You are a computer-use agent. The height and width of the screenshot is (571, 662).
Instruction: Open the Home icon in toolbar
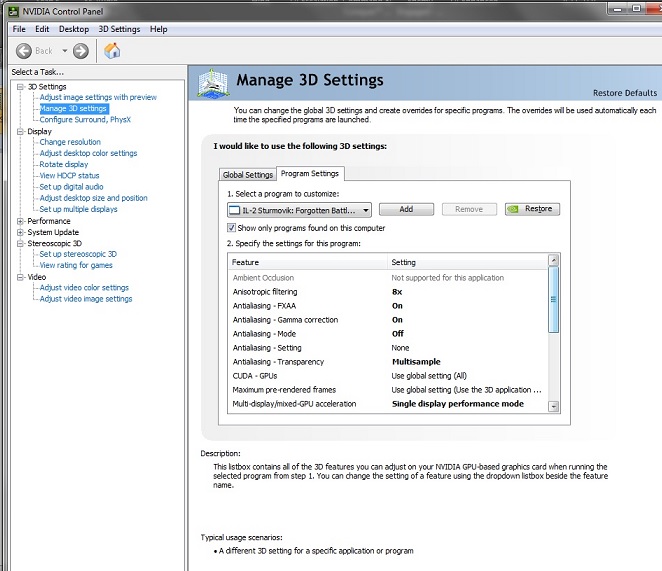point(112,51)
